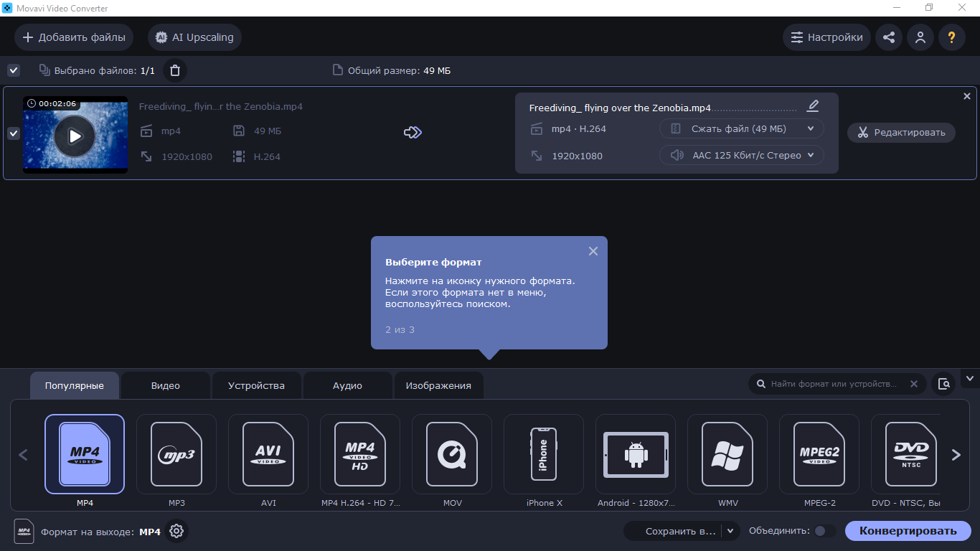Click the format search input field
980x551 pixels.
tap(834, 384)
